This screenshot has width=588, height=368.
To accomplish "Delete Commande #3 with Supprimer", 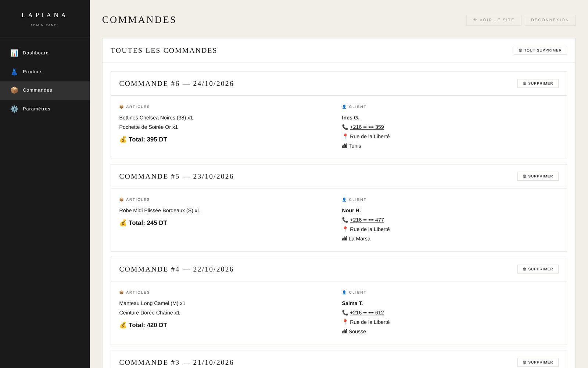I will point(538,362).
